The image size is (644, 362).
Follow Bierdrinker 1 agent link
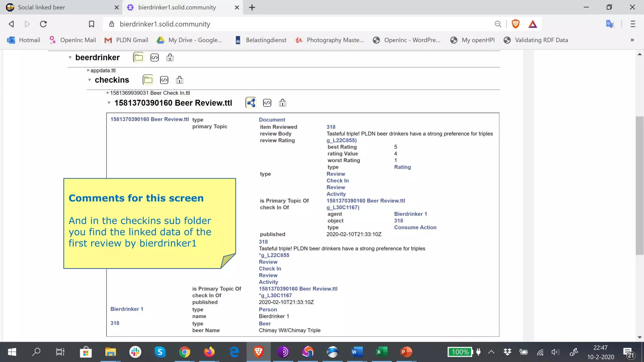tap(410, 214)
